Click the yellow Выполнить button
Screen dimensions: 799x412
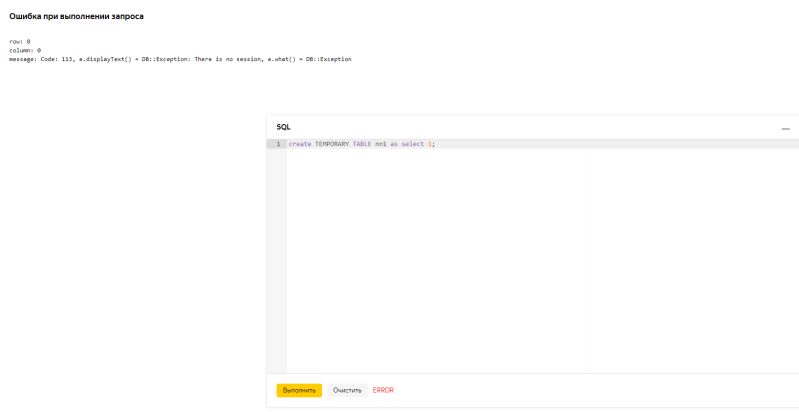(x=299, y=391)
